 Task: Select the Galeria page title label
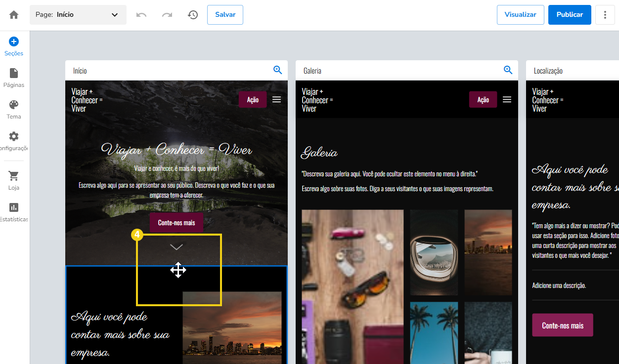click(x=312, y=71)
